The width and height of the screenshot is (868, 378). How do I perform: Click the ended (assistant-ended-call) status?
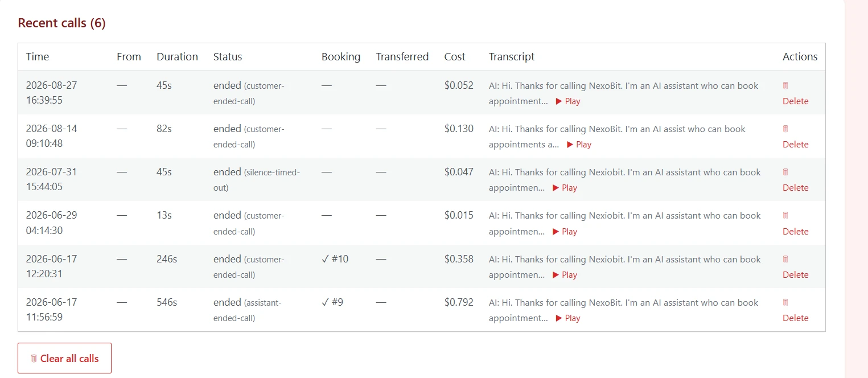(x=248, y=310)
